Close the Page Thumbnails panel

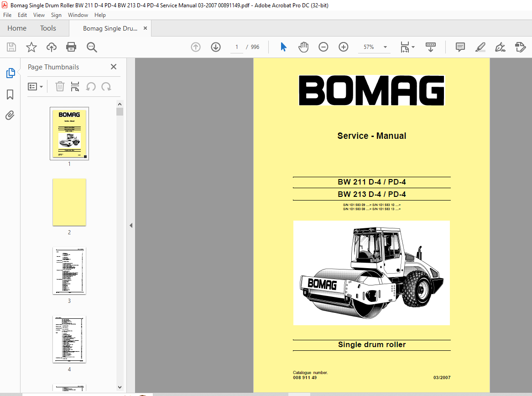[x=114, y=67]
